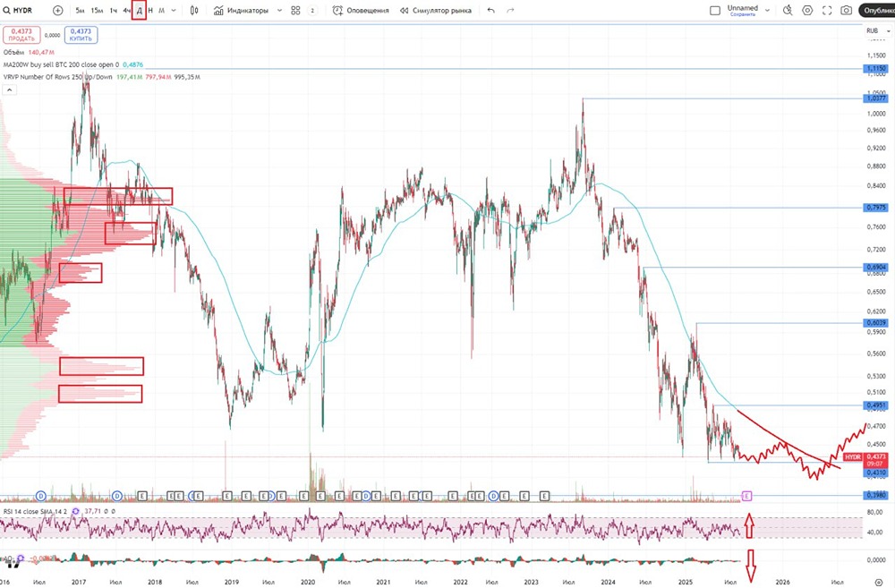
Task: Click the 1,0377 price level label
Action: (x=875, y=98)
